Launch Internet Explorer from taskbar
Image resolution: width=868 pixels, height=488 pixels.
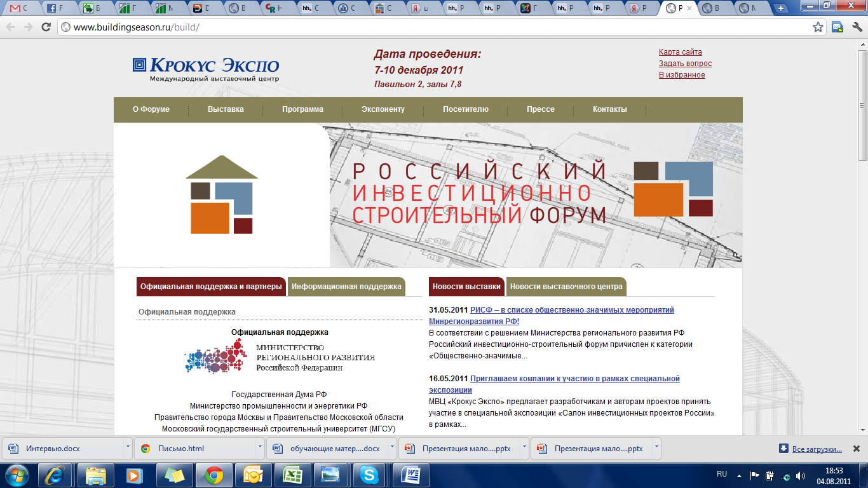pos(56,475)
